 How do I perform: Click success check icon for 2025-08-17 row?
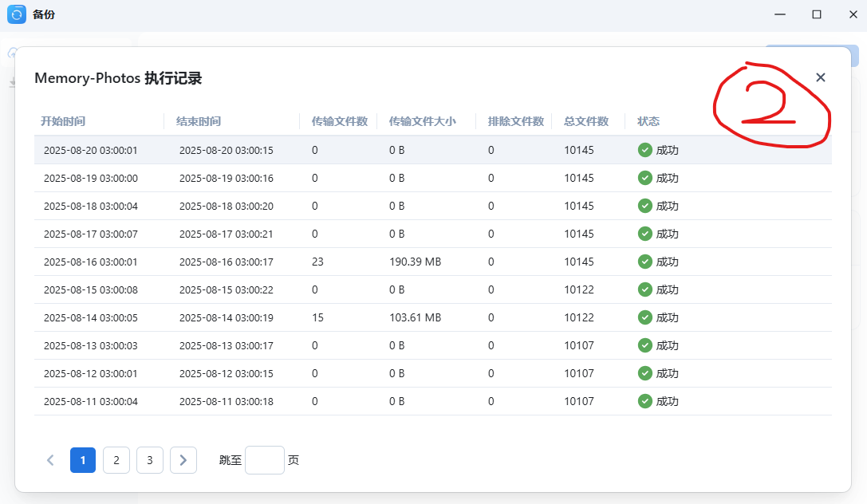tap(644, 234)
